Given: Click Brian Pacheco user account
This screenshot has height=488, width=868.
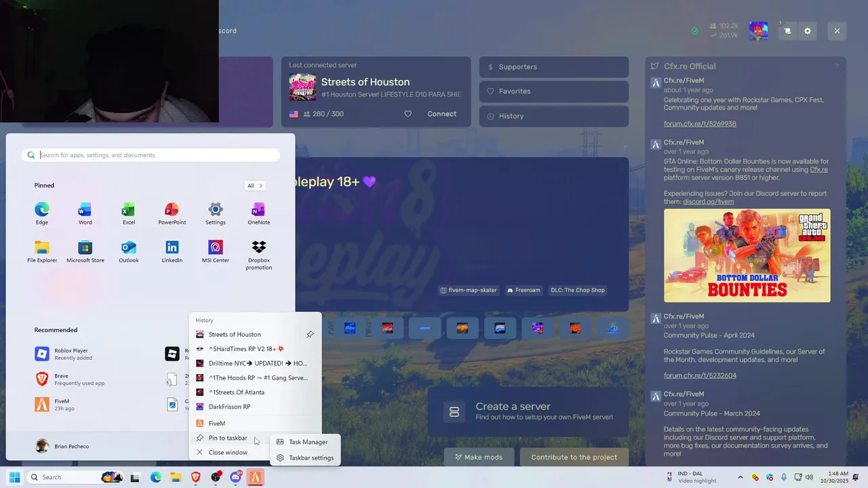Looking at the screenshot, I should pos(62,446).
